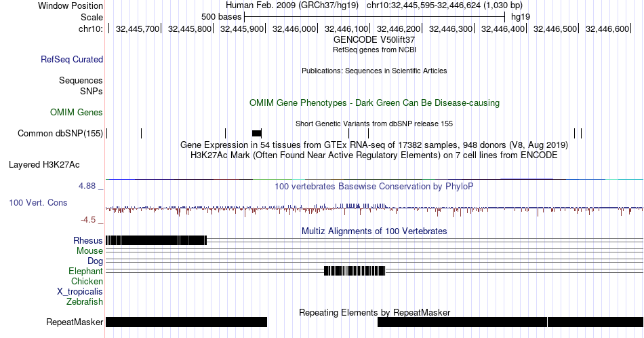
Task: Click the Zebrafish species label
Action: coord(85,302)
